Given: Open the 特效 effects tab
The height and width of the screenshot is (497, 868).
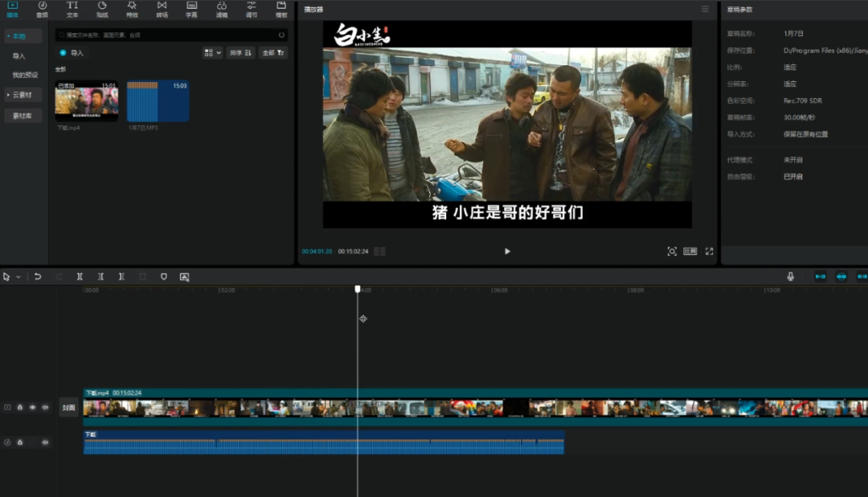Looking at the screenshot, I should point(132,10).
